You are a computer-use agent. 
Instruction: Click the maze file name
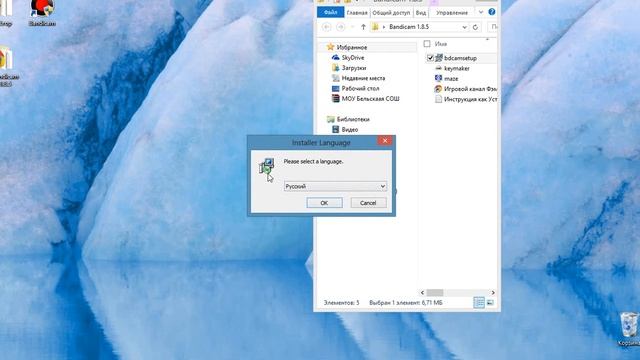pyautogui.click(x=451, y=78)
